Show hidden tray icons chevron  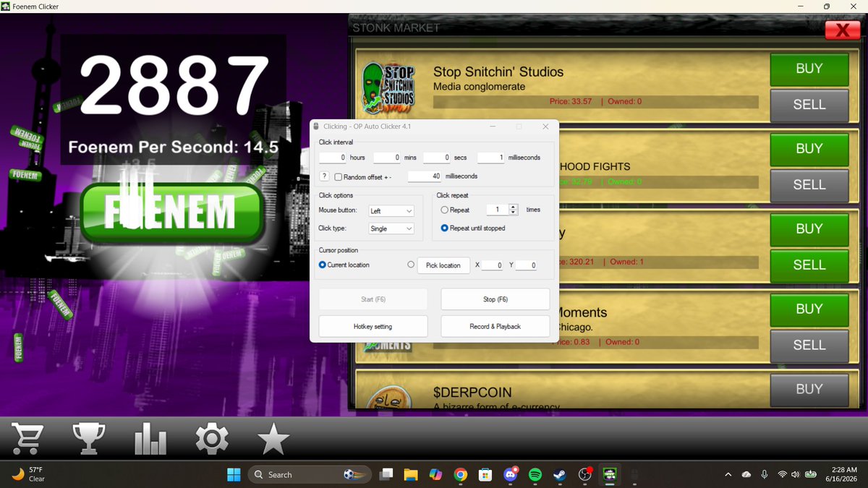pyautogui.click(x=728, y=474)
